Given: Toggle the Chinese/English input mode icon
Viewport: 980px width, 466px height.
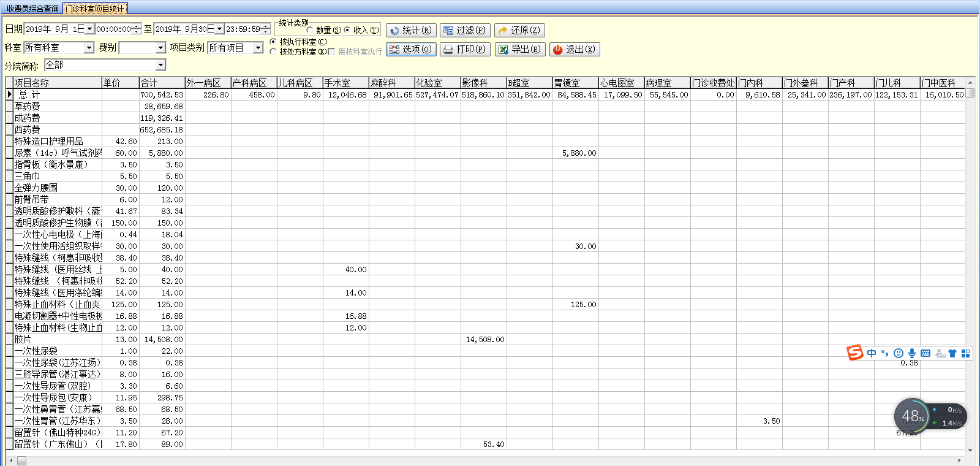Looking at the screenshot, I should pyautogui.click(x=872, y=353).
